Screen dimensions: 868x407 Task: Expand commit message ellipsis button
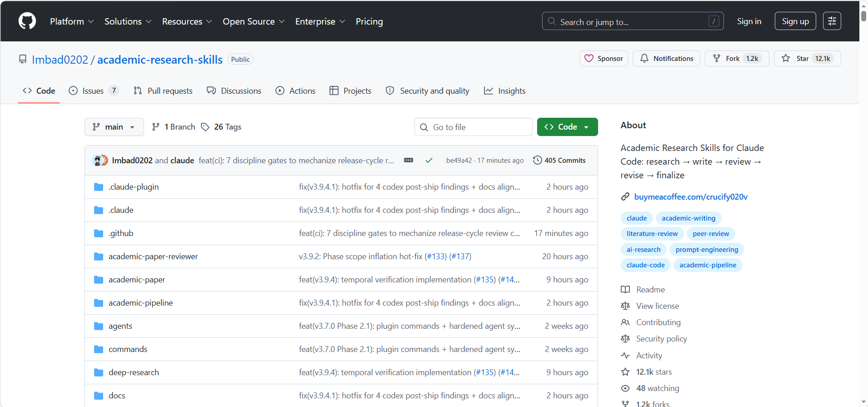[x=409, y=160]
